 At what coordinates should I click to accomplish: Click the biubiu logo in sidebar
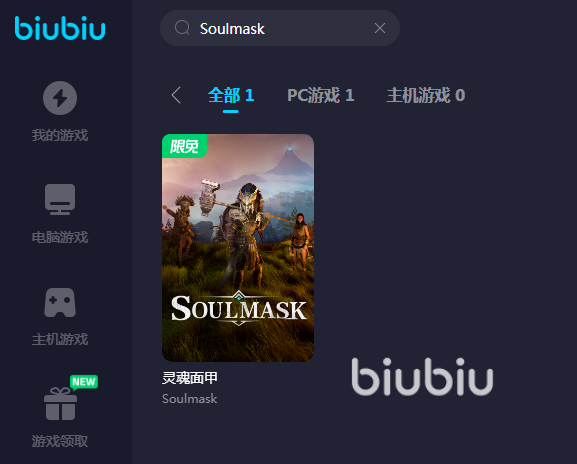(x=60, y=28)
